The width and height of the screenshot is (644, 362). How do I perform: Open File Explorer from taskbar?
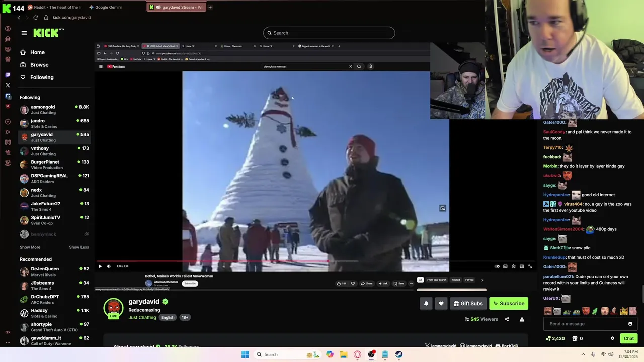(344, 354)
